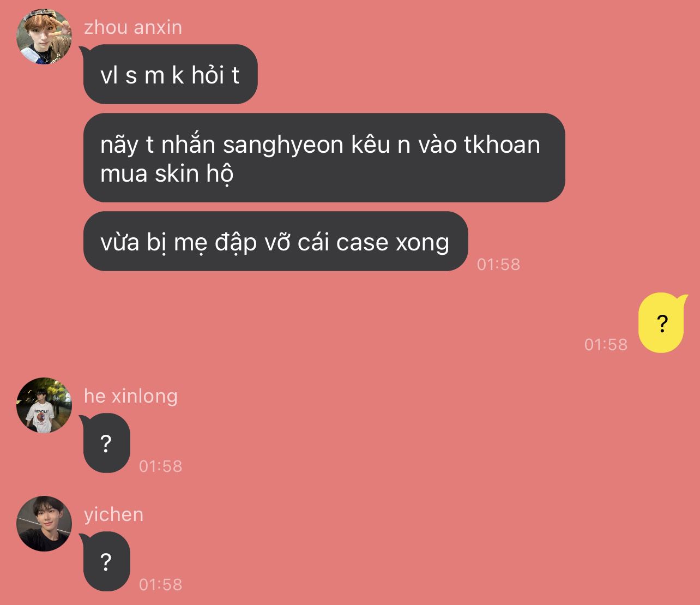The height and width of the screenshot is (605, 700).
Task: Click the word 'sanghyeon' in the message
Action: 283,146
